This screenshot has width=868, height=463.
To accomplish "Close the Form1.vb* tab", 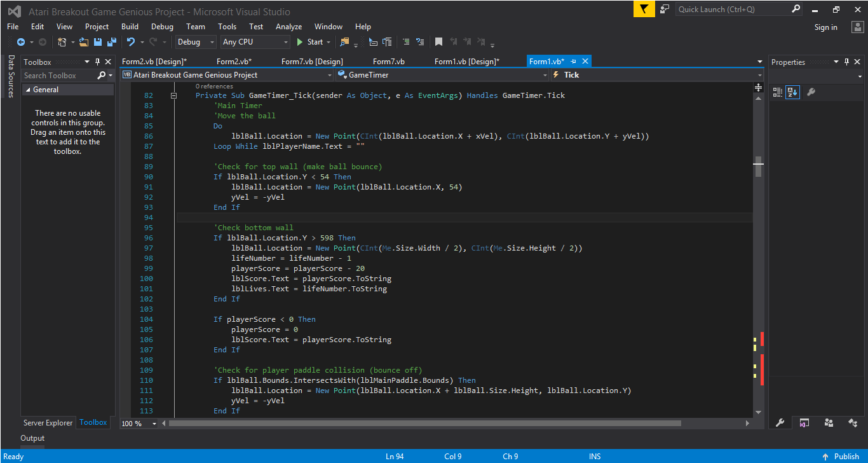I will pyautogui.click(x=585, y=61).
